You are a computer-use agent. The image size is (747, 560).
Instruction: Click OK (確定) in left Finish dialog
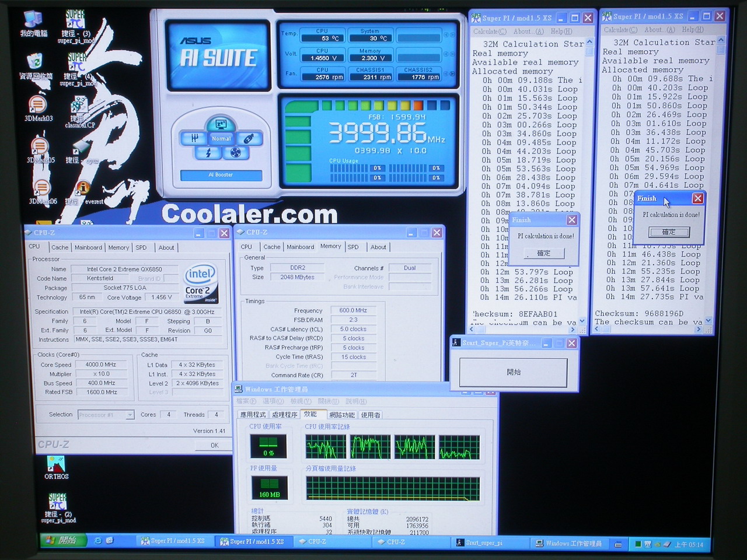(x=543, y=253)
